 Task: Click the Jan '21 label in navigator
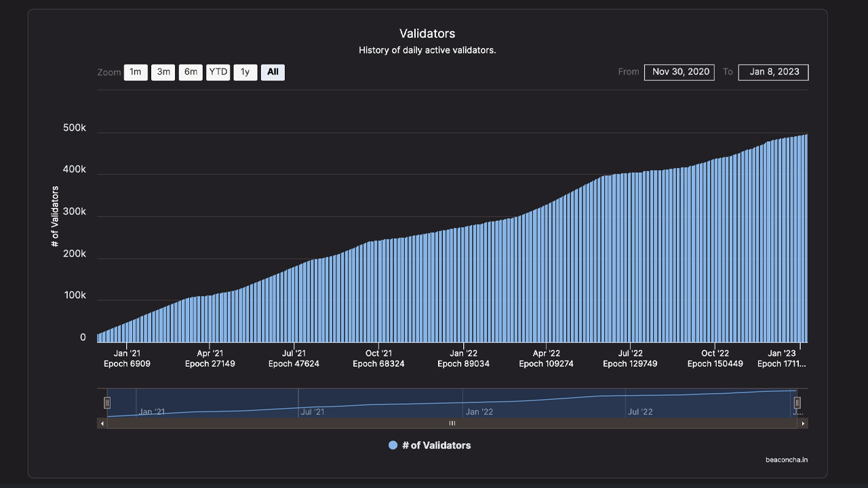(x=152, y=411)
